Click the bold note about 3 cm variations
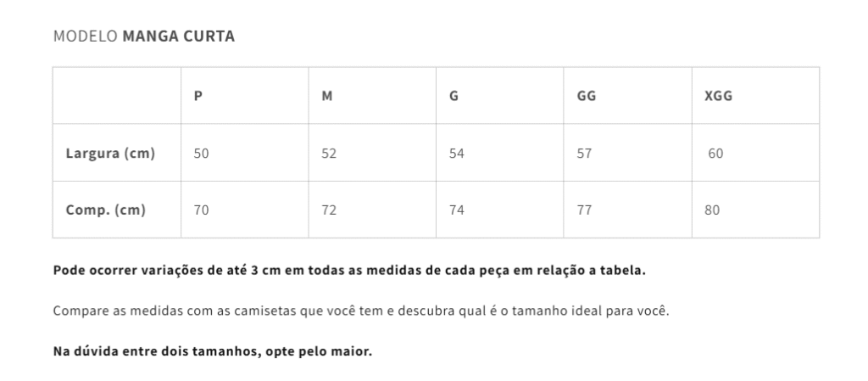The height and width of the screenshot is (381, 868). 349,271
